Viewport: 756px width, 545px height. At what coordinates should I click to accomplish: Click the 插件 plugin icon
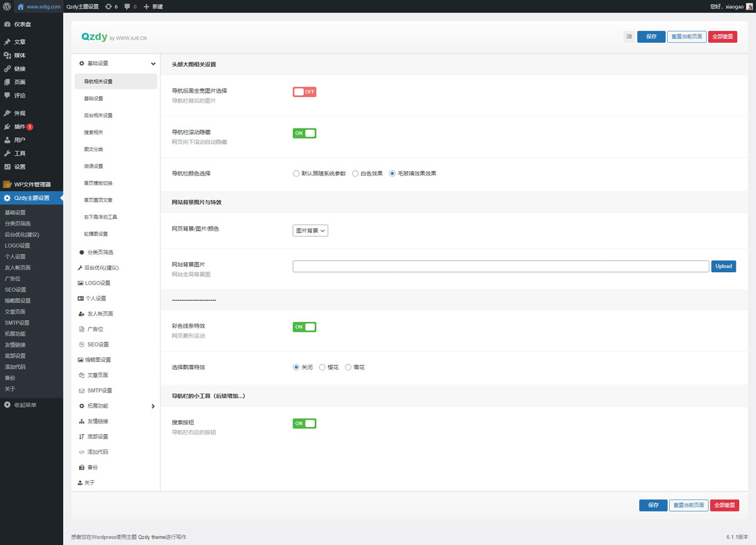click(x=7, y=127)
